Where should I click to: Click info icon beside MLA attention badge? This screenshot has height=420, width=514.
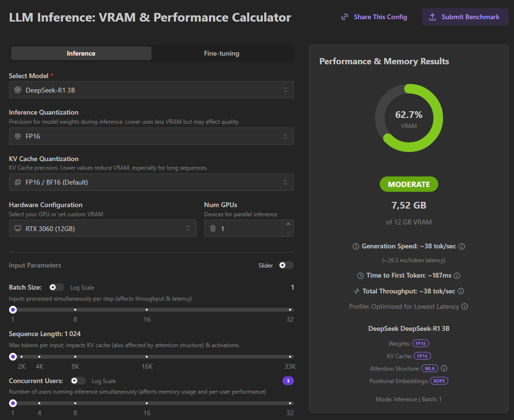(x=444, y=369)
